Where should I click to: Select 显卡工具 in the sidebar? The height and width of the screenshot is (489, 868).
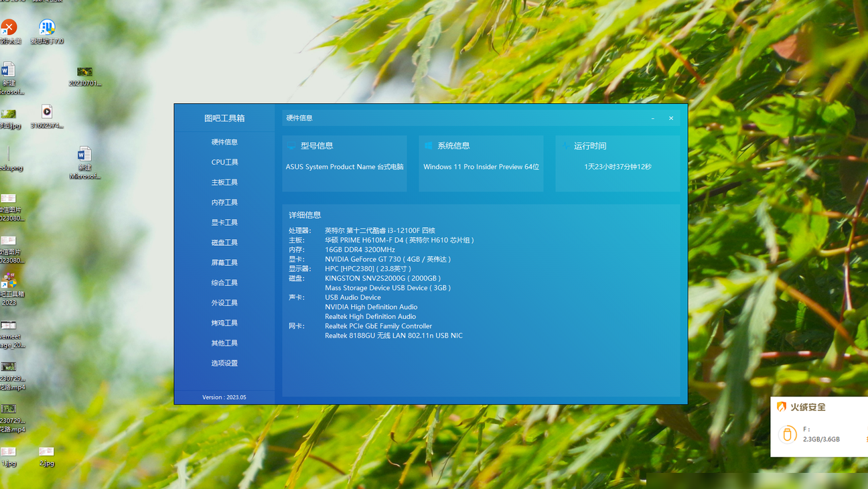[224, 222]
